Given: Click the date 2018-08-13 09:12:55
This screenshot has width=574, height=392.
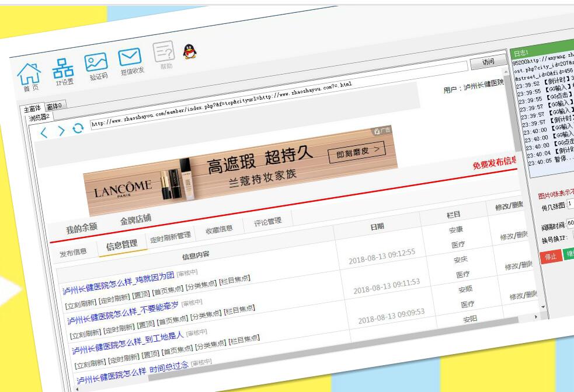Looking at the screenshot, I should tap(382, 256).
